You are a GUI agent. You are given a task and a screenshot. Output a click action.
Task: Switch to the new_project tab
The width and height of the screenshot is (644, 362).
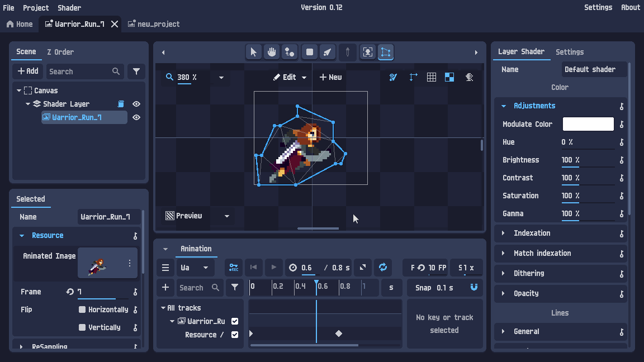(x=154, y=24)
